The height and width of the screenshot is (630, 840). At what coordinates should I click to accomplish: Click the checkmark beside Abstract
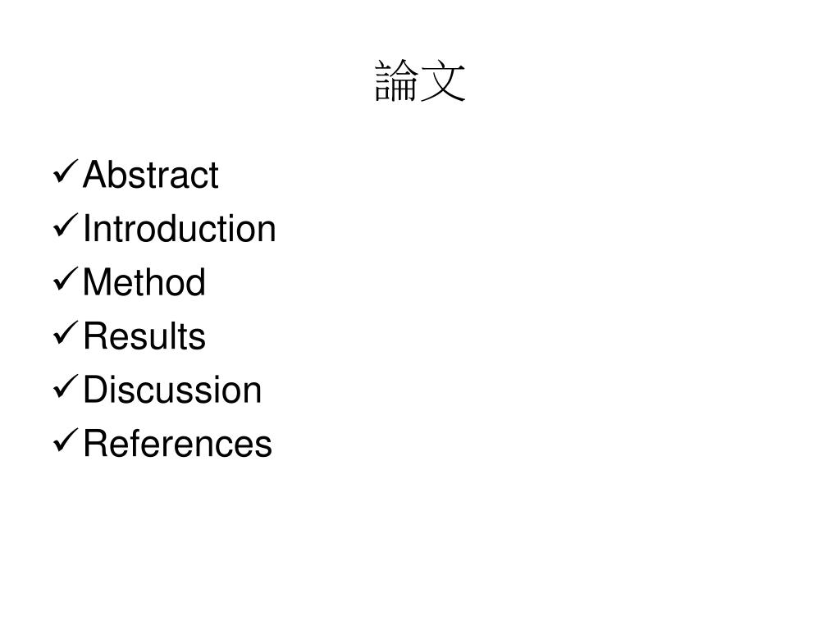coord(66,172)
